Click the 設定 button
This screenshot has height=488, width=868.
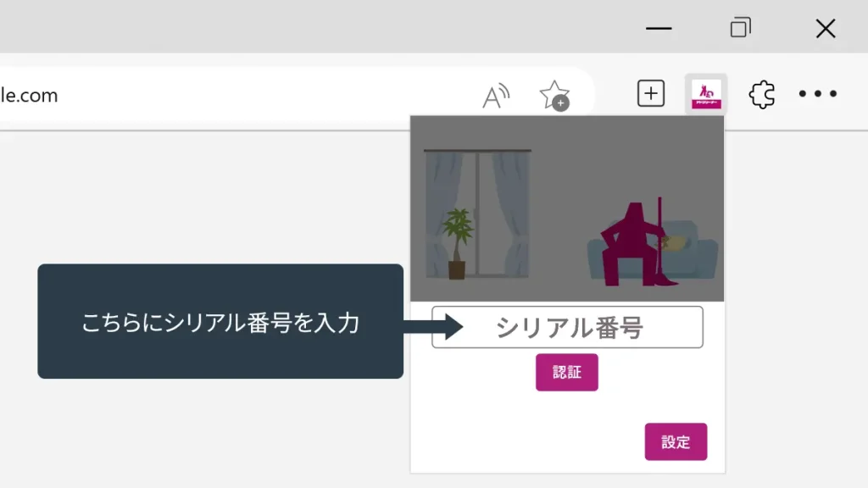coord(676,441)
